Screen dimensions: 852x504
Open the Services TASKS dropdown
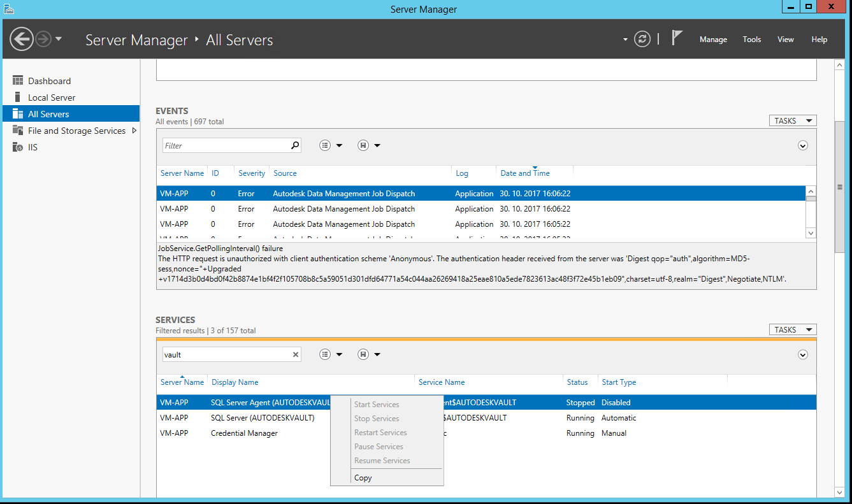[x=793, y=329]
